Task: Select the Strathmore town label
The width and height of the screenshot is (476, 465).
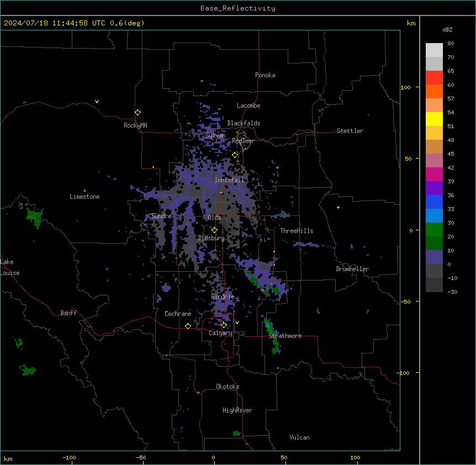Action: (285, 336)
